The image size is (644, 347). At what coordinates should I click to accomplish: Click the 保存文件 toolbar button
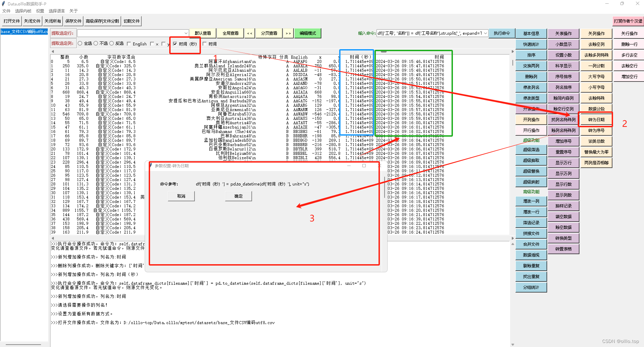73,21
